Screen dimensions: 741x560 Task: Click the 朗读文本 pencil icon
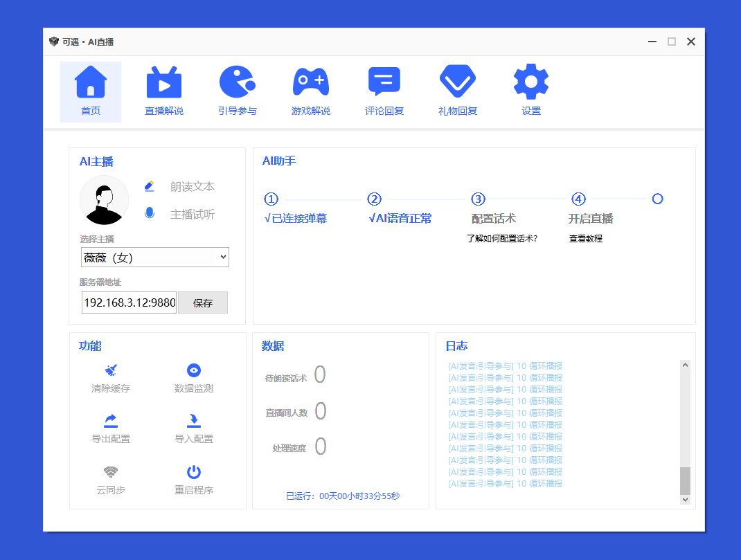148,186
